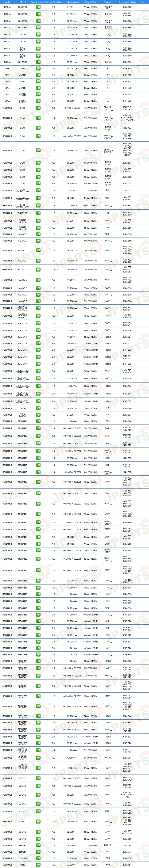
Task: Click the Oznaczenie silnika column header
Action: click(x=127, y=2)
